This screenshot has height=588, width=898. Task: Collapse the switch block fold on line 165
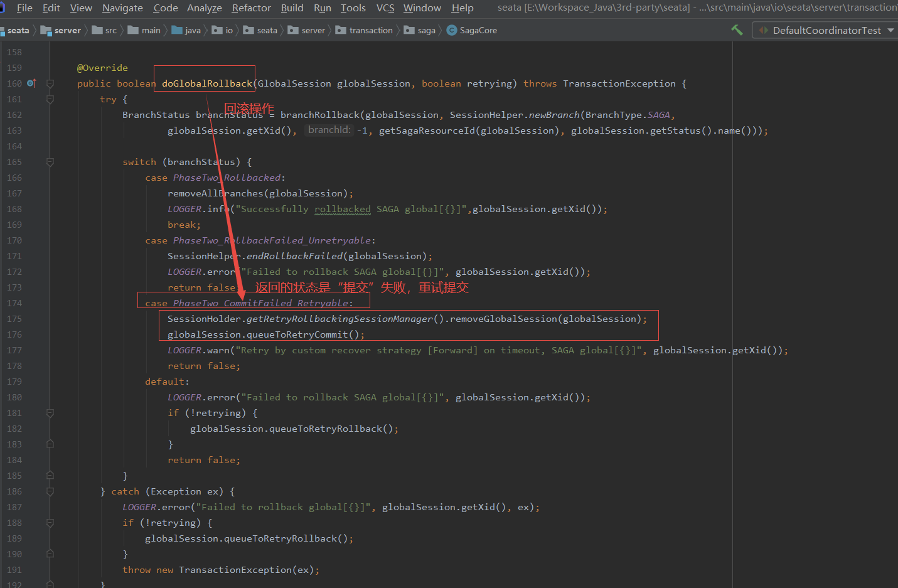(x=50, y=162)
